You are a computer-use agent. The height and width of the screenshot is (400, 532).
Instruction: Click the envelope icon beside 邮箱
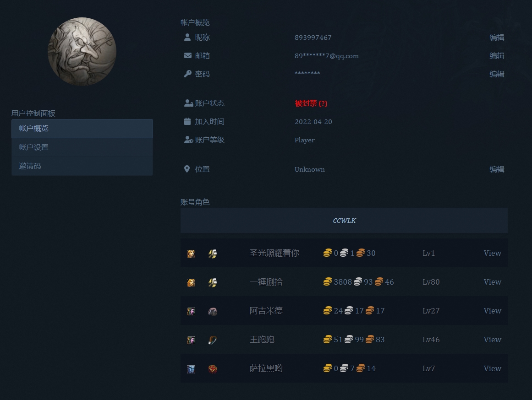pyautogui.click(x=187, y=55)
